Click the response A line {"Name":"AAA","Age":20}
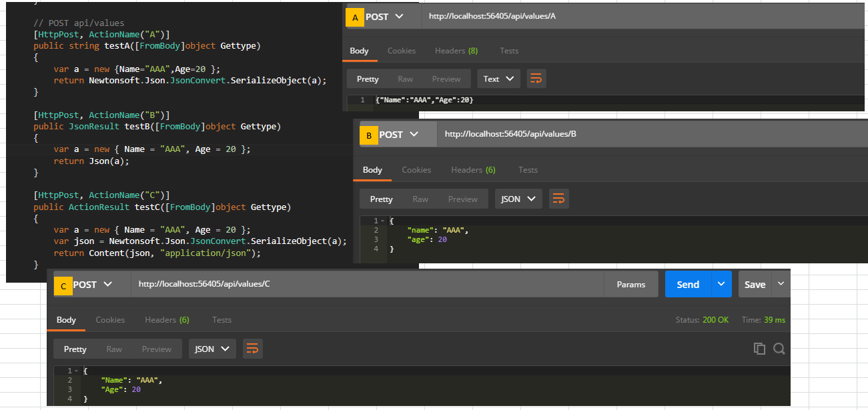 click(x=424, y=100)
